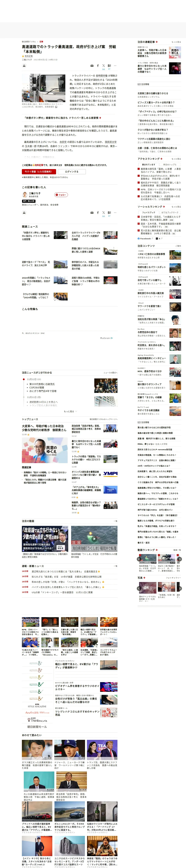Open ビデオゲーム界を席巻するサウジのオイルマネー article
The width and height of the screenshot is (186, 868).
(77, 687)
